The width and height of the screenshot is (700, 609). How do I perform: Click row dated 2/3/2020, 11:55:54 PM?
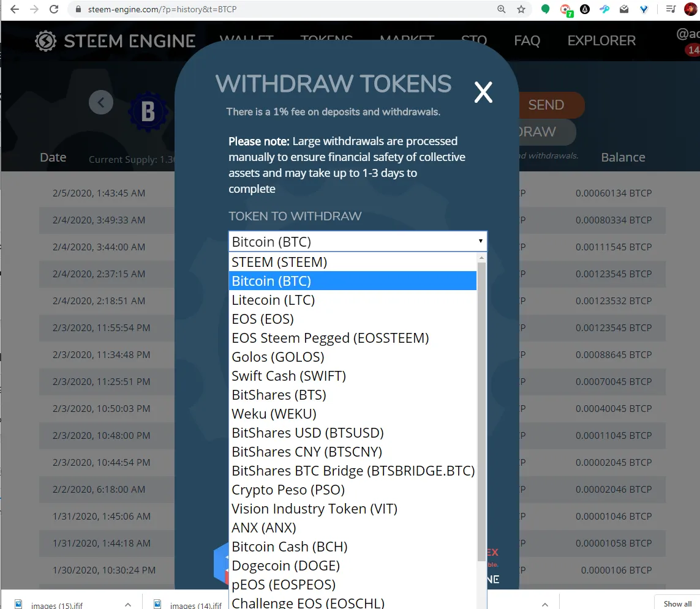pyautogui.click(x=101, y=328)
